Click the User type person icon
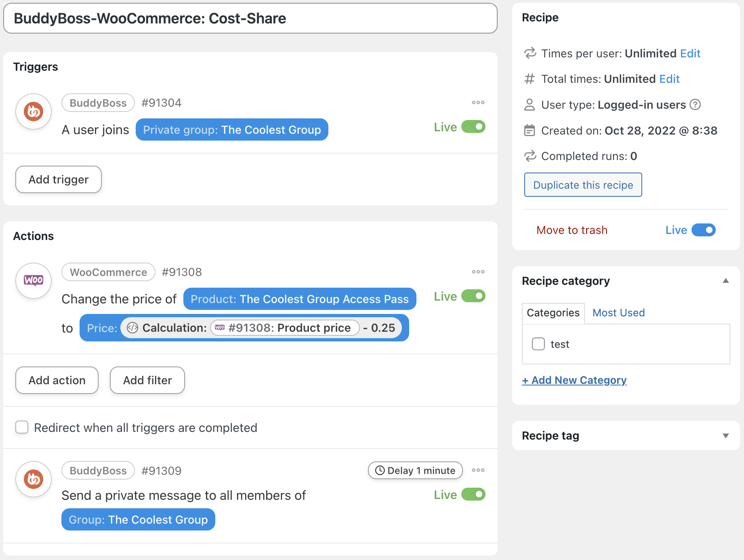744x560 pixels. (530, 105)
